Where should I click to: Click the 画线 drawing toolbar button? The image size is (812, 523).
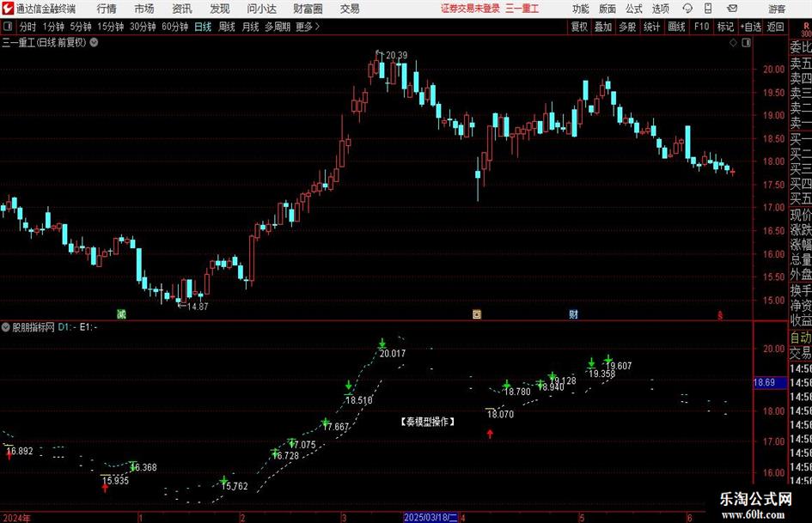(676, 27)
